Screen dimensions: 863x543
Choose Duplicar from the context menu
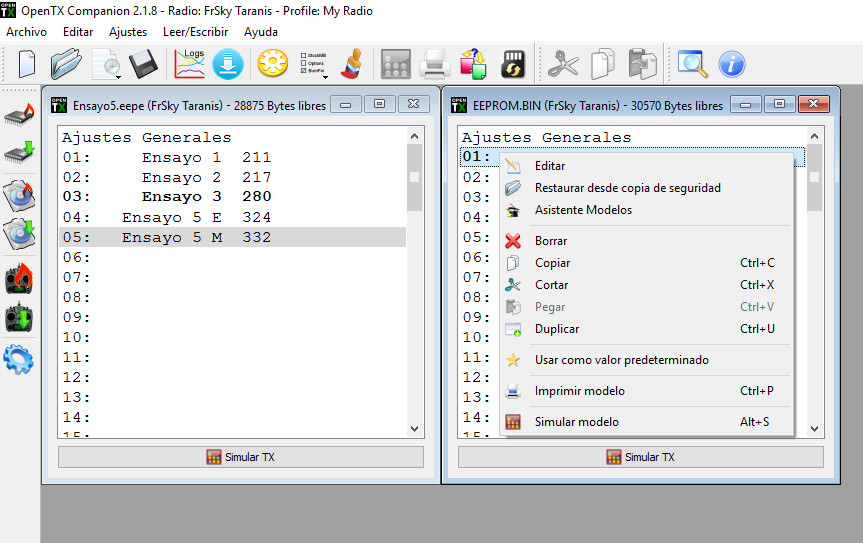(557, 329)
